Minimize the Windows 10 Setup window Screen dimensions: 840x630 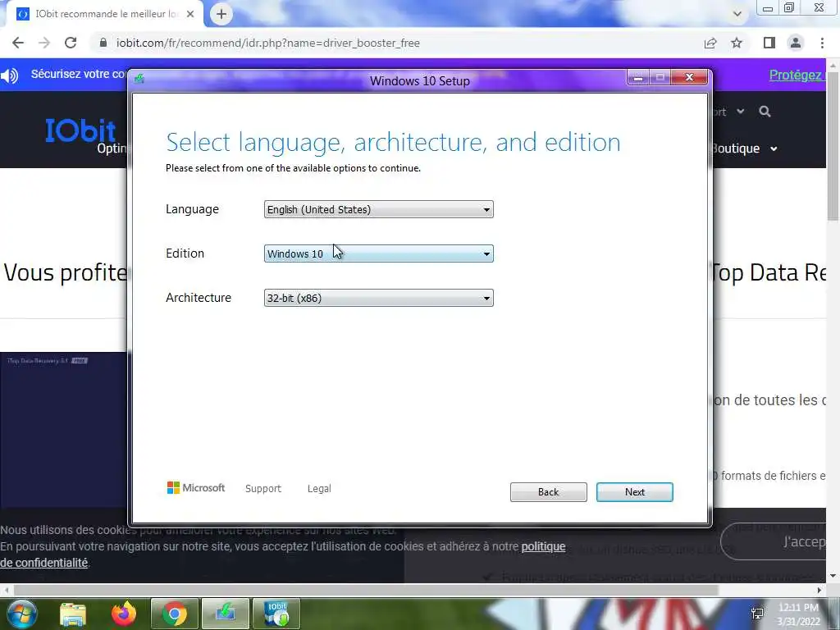tap(638, 78)
